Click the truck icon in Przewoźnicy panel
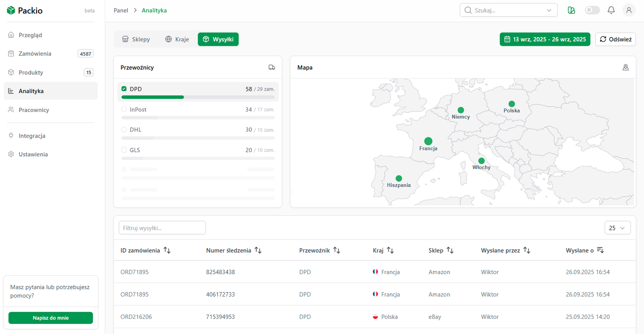This screenshot has width=644, height=334. tap(272, 68)
